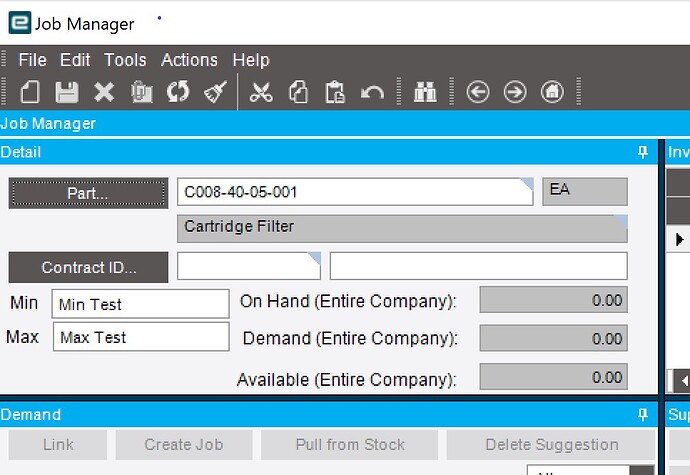
Task: Open the Help menu
Action: [x=251, y=59]
